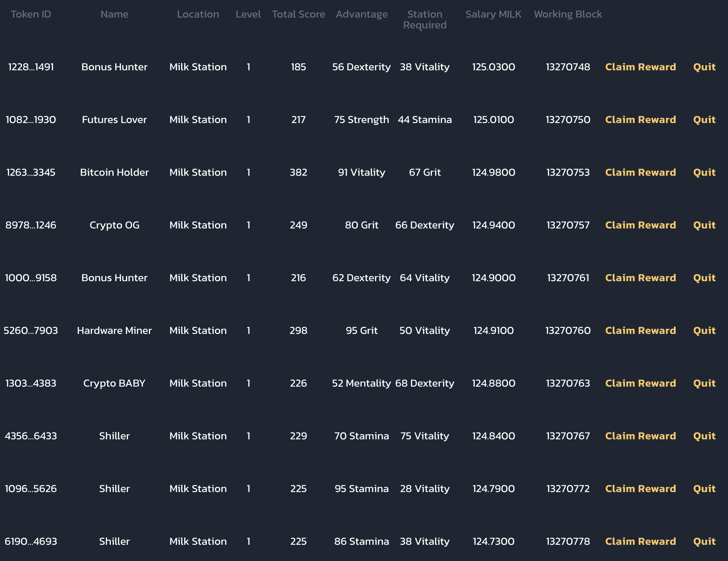The image size is (728, 561).
Task: Click the Total Score column header
Action: coord(298,14)
